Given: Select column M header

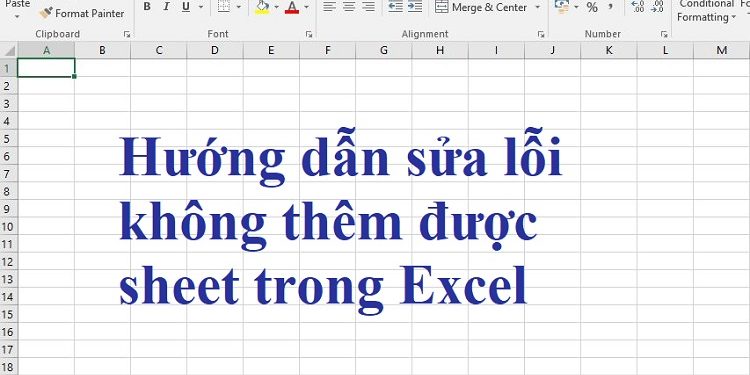Looking at the screenshot, I should click(x=722, y=50).
